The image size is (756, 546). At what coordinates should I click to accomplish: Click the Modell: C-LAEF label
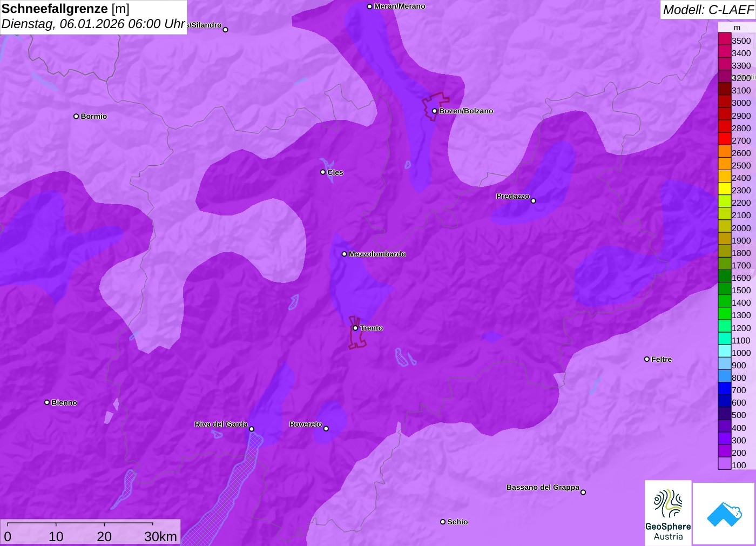tap(708, 10)
